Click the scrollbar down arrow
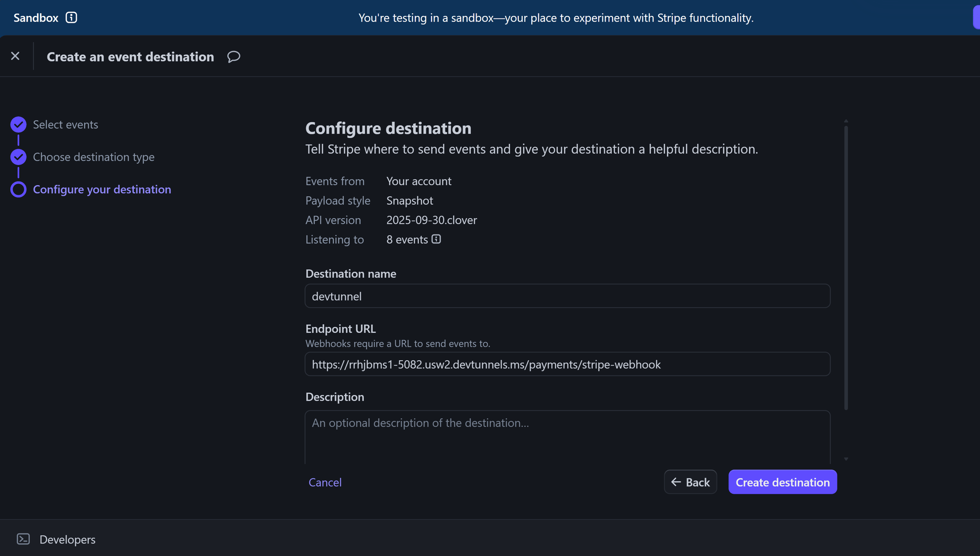Screen dimensions: 980x556 click(x=846, y=459)
